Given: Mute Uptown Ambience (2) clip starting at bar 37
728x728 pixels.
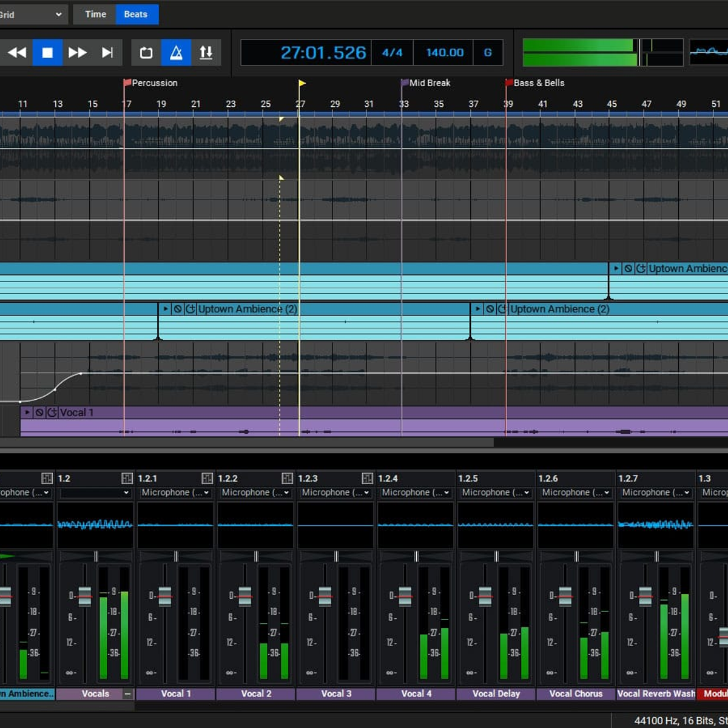Looking at the screenshot, I should [x=490, y=309].
